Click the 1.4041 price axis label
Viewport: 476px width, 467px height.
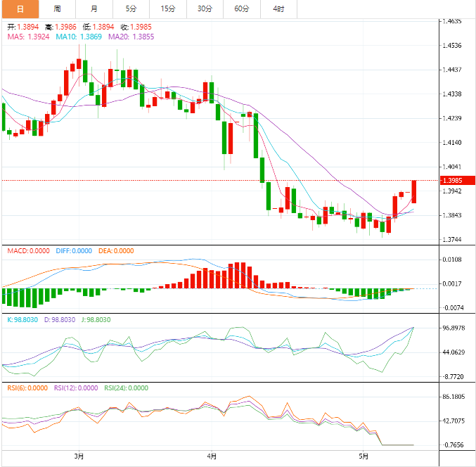tap(452, 167)
